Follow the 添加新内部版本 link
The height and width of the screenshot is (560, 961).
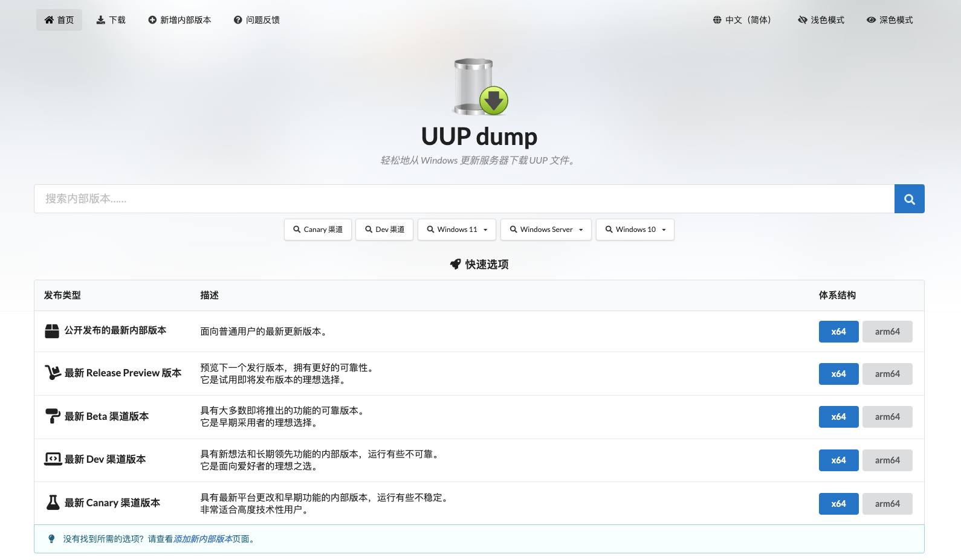[203, 539]
